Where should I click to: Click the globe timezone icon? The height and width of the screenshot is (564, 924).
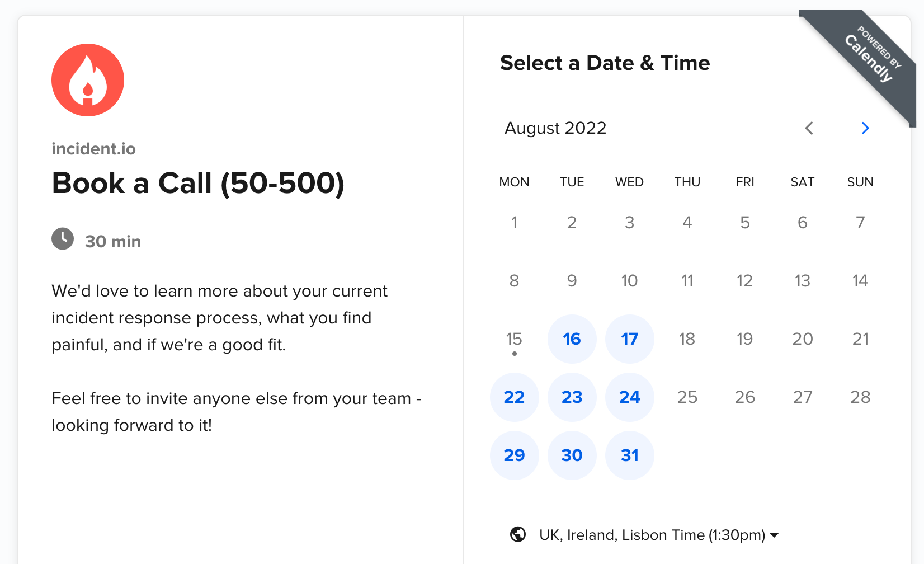[x=518, y=534]
